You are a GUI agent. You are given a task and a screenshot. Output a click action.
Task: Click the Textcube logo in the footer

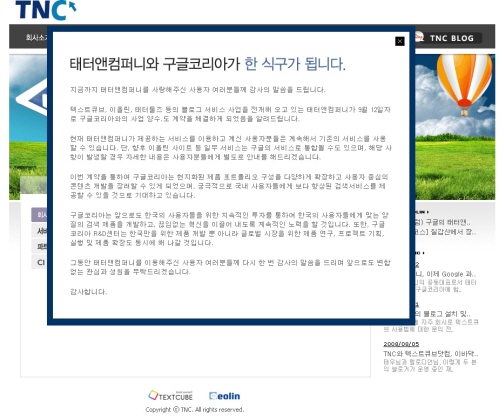[x=170, y=396]
